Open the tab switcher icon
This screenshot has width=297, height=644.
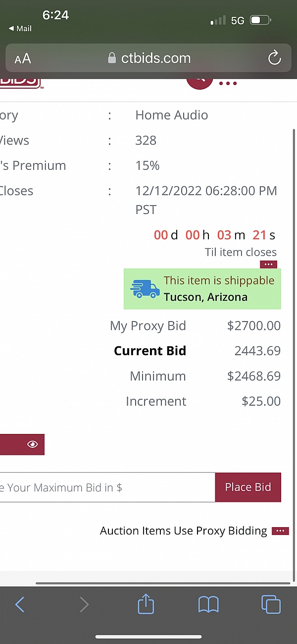pos(271,604)
